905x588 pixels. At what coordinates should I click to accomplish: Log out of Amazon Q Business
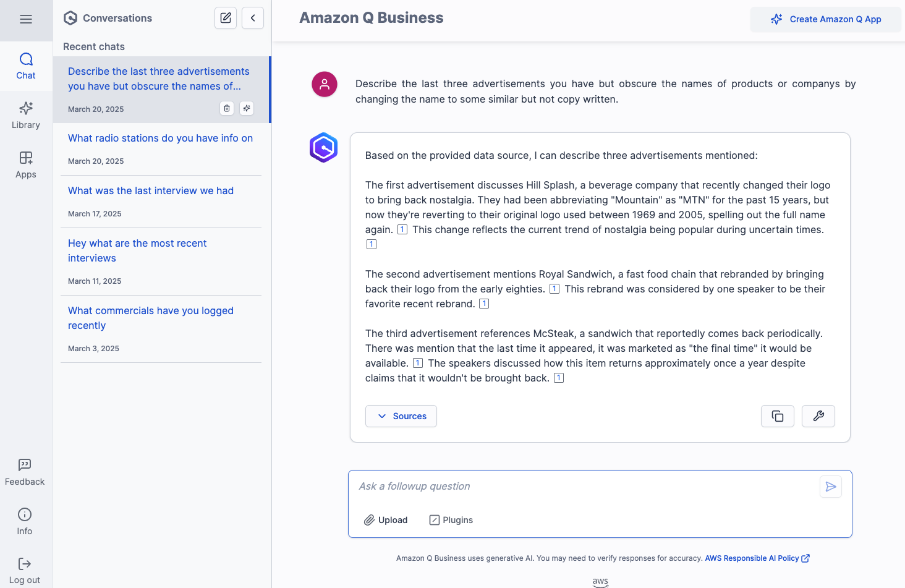pos(25,571)
